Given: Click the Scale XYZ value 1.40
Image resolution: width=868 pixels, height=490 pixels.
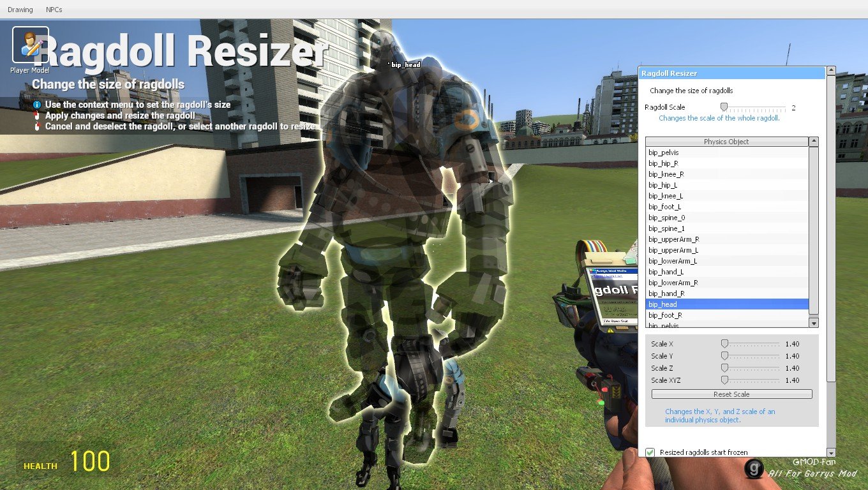Looking at the screenshot, I should (x=792, y=380).
